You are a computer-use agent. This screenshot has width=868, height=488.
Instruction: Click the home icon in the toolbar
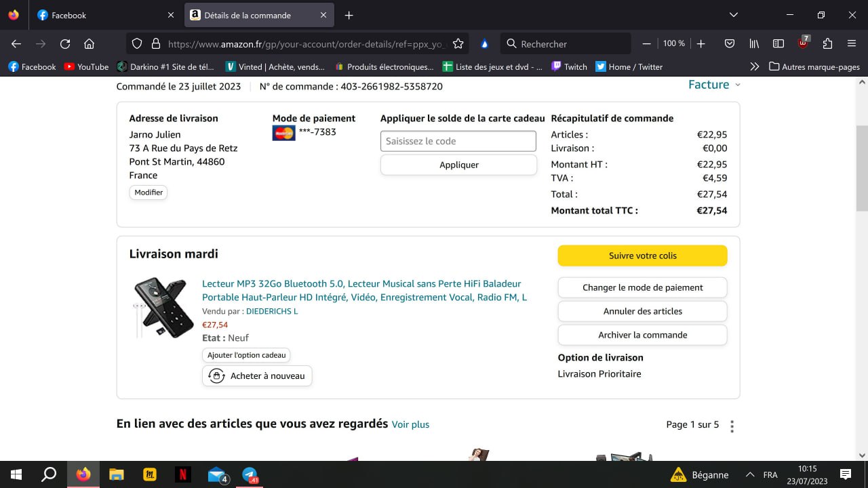coord(89,44)
